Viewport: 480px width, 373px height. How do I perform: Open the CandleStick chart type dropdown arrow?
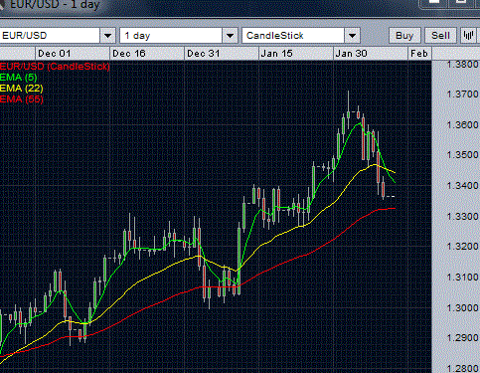pos(352,35)
